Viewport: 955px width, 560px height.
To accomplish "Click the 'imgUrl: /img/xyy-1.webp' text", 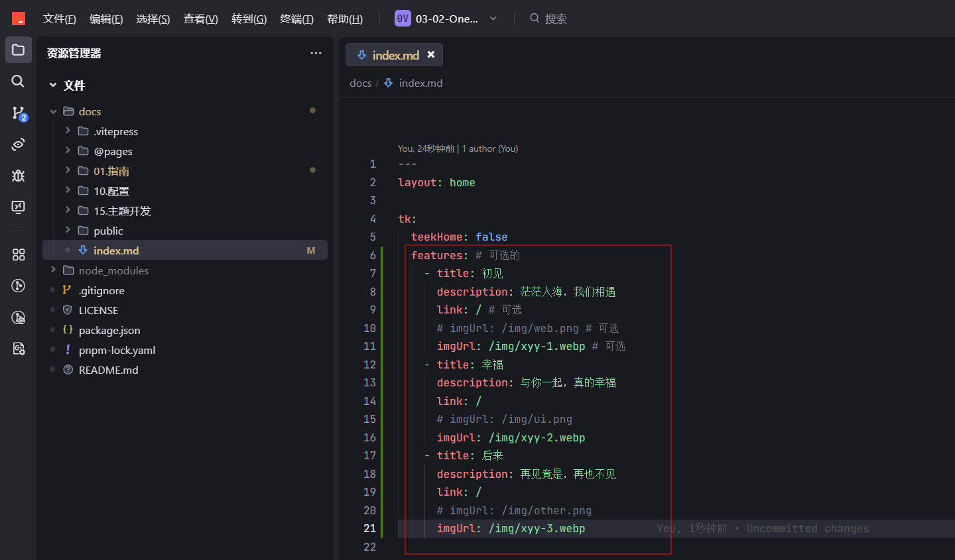I will (x=511, y=346).
